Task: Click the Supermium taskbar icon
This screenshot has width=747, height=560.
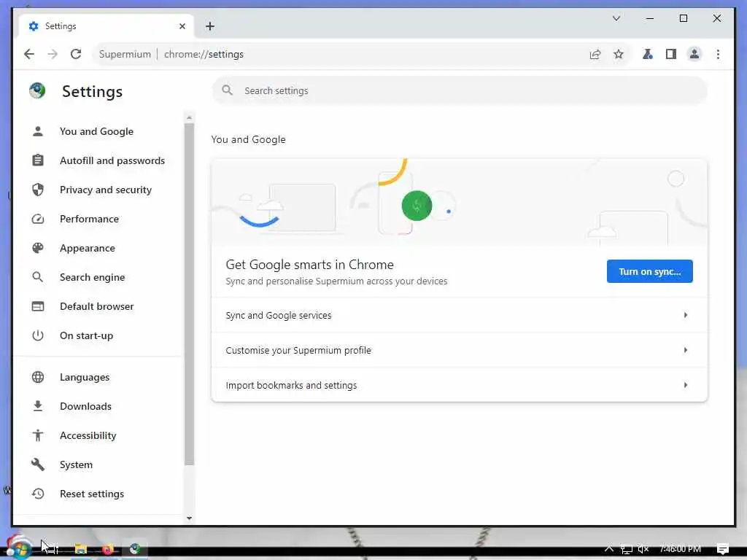Action: pos(135,549)
